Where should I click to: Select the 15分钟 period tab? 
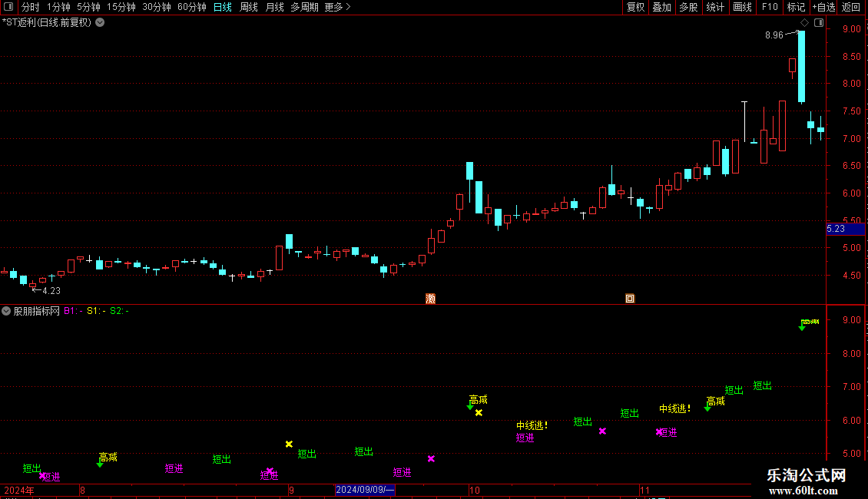(x=121, y=7)
